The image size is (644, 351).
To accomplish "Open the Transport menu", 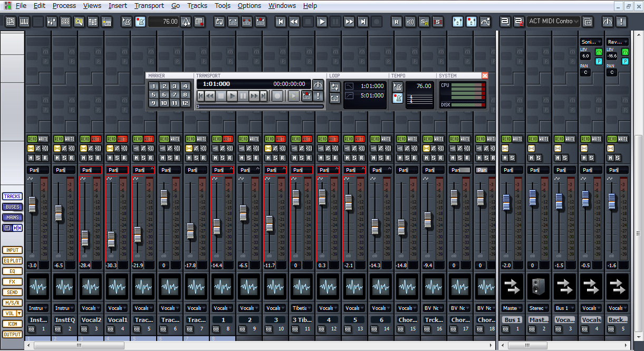I will [149, 6].
